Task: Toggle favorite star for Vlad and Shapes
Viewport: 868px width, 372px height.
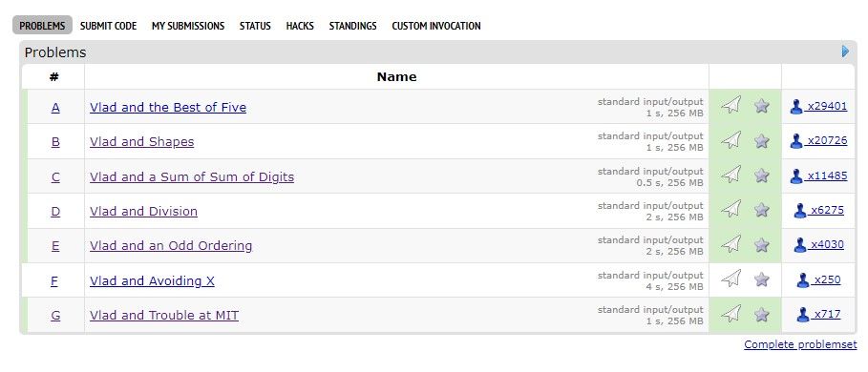Action: coord(762,141)
